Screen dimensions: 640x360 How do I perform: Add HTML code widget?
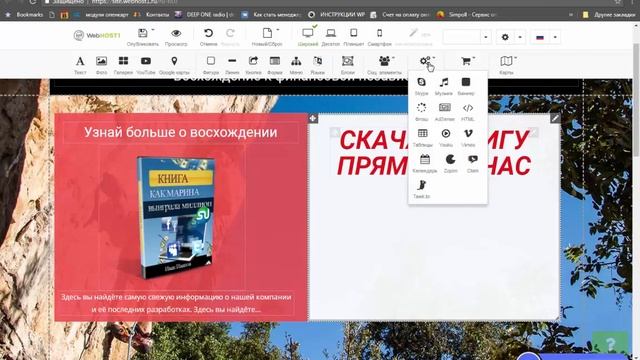[468, 112]
